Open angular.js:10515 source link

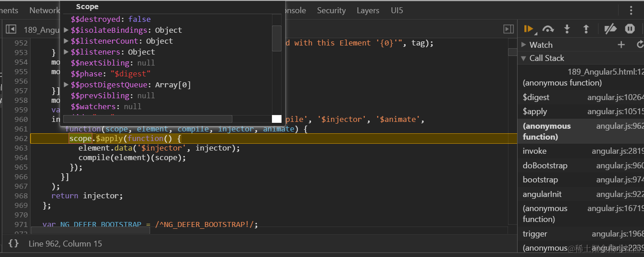click(615, 111)
